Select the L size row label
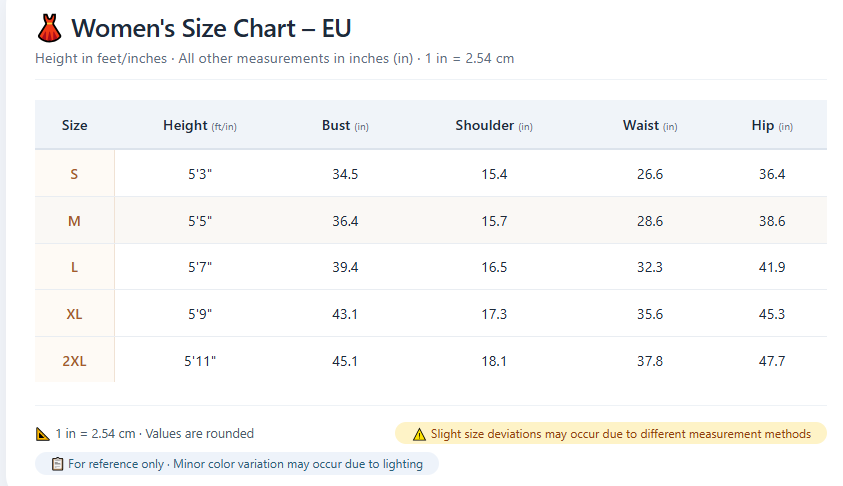843x486 pixels. point(74,267)
